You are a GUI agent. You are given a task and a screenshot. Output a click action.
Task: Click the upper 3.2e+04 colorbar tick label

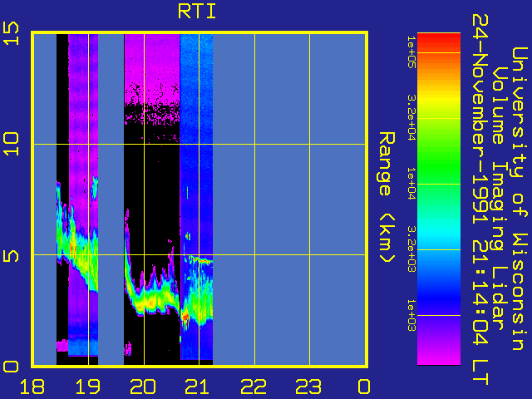[411, 118]
